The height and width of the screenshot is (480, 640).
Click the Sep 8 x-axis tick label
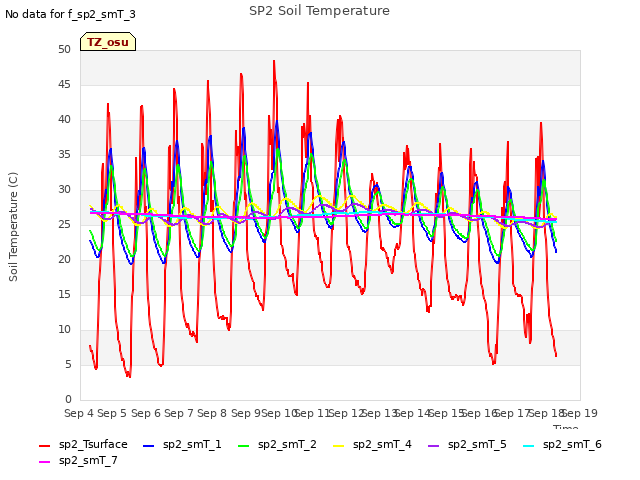click(212, 413)
